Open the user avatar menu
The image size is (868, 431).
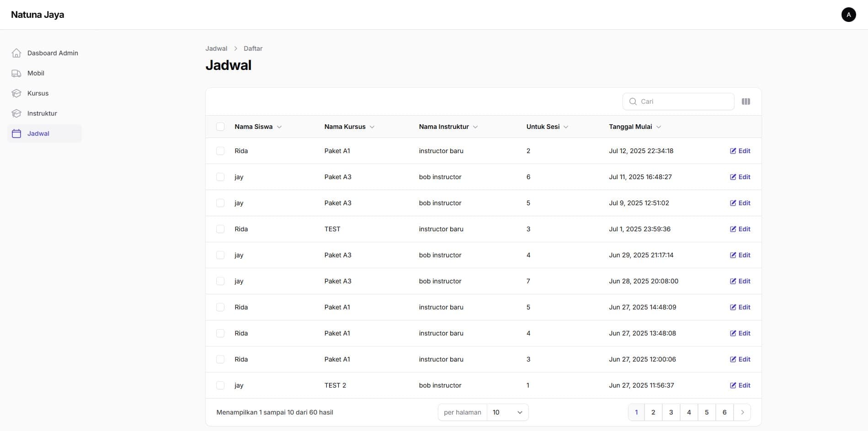click(848, 15)
